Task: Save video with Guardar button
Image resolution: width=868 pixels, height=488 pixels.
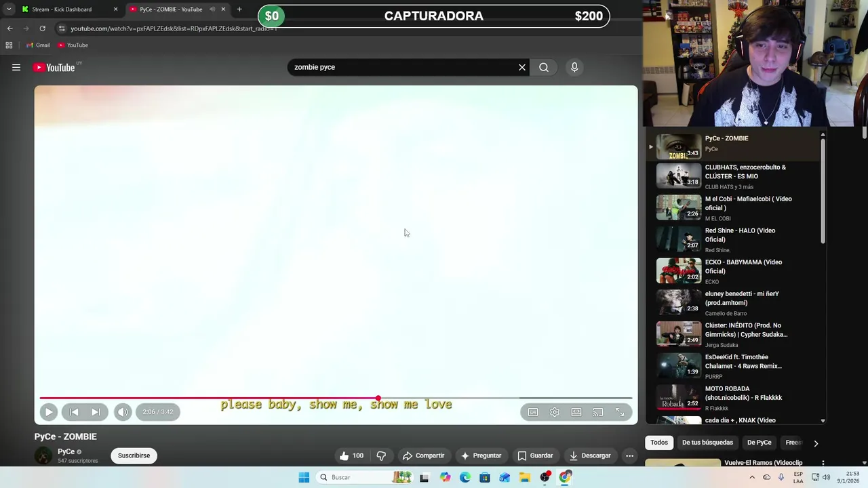Action: [535, 455]
